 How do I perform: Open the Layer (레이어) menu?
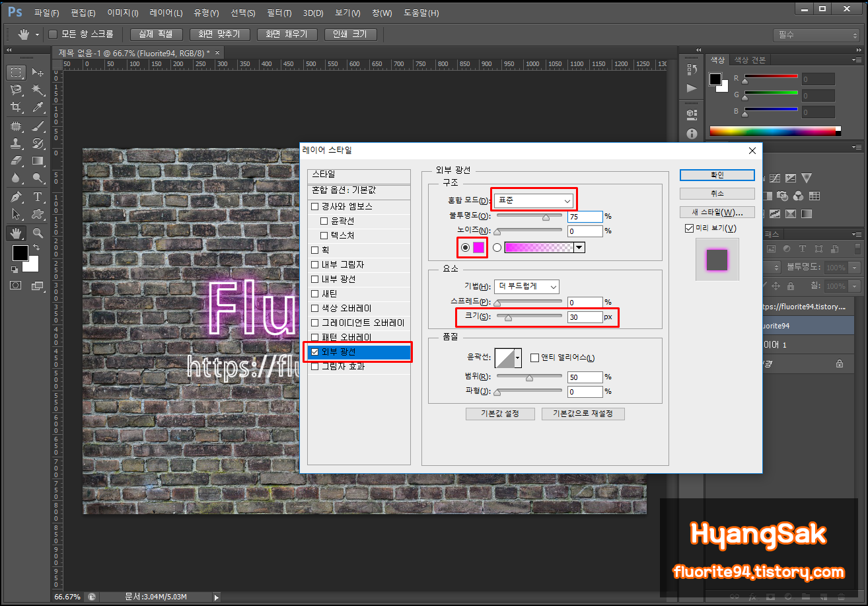point(166,13)
